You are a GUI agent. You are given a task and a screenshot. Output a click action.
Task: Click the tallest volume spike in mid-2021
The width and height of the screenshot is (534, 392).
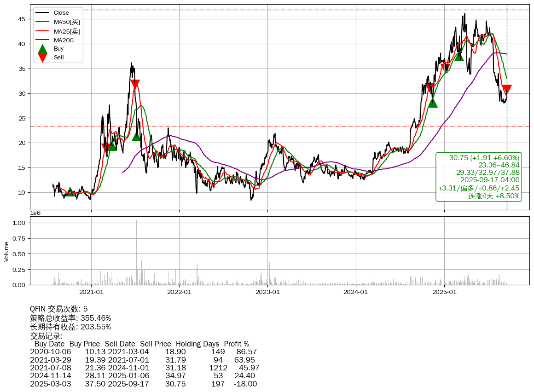[x=136, y=253]
